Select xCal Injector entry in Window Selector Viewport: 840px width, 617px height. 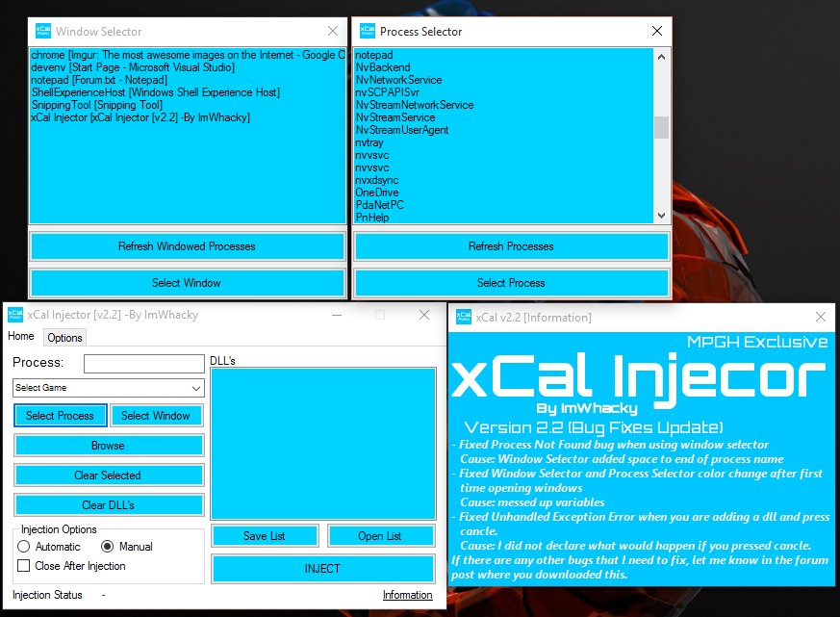pos(188,117)
